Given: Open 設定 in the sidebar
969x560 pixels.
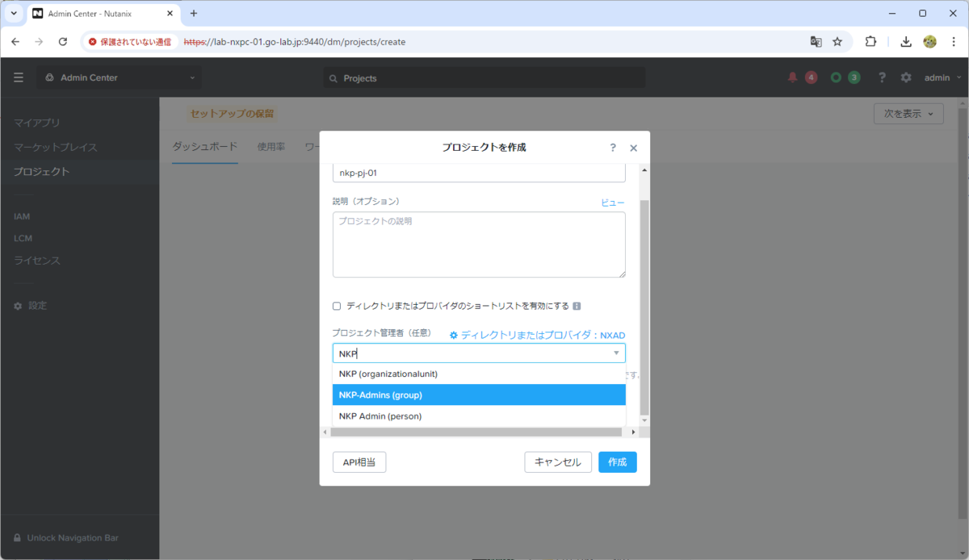Looking at the screenshot, I should (31, 306).
